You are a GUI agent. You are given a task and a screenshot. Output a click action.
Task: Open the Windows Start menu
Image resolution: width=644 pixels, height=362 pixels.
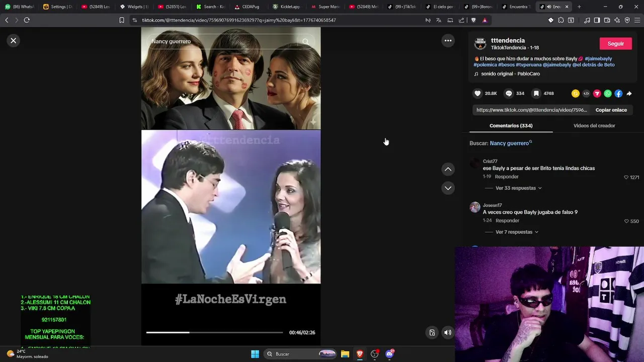255,354
